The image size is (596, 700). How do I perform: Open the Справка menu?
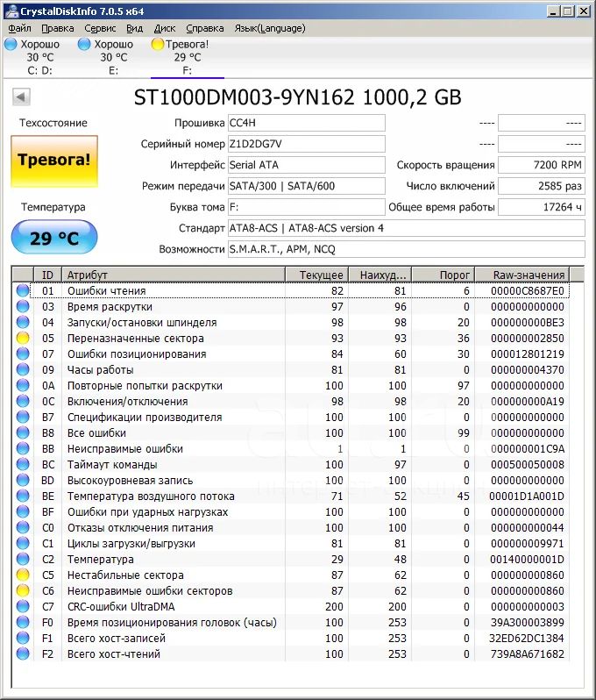click(x=205, y=29)
